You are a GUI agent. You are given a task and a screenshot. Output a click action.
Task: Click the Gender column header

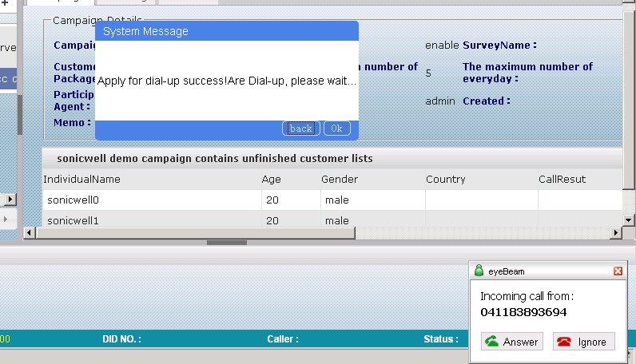pyautogui.click(x=340, y=180)
